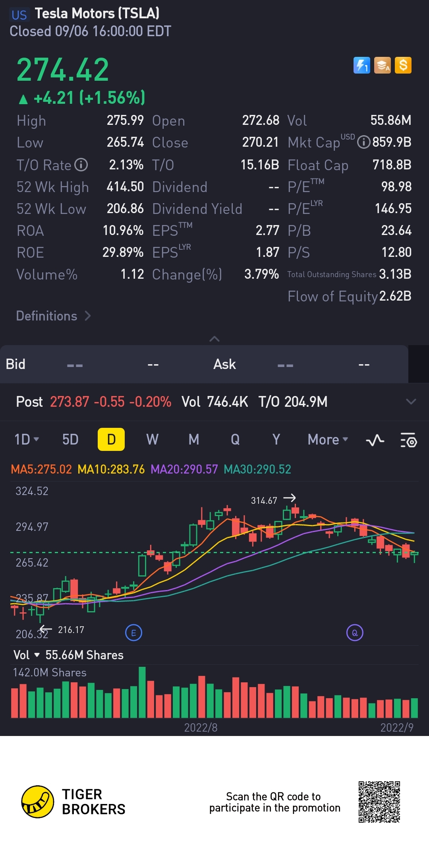The width and height of the screenshot is (429, 868).
Task: Tap the yellow dollar sign icon
Action: coord(403,65)
